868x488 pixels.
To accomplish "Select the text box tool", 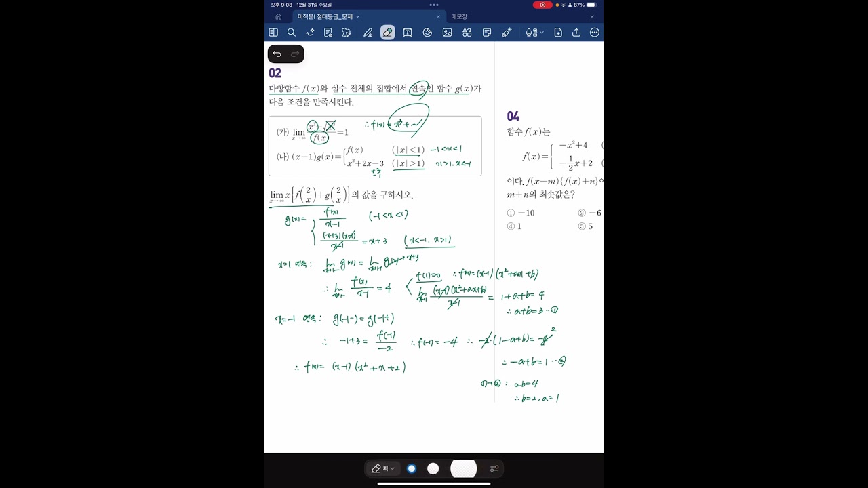I will point(408,32).
